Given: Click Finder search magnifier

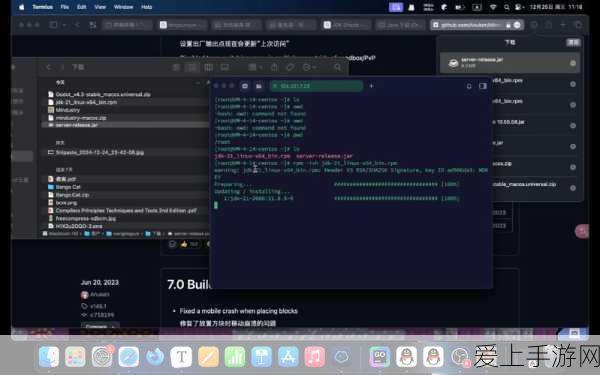Looking at the screenshot, I should (x=337, y=67).
